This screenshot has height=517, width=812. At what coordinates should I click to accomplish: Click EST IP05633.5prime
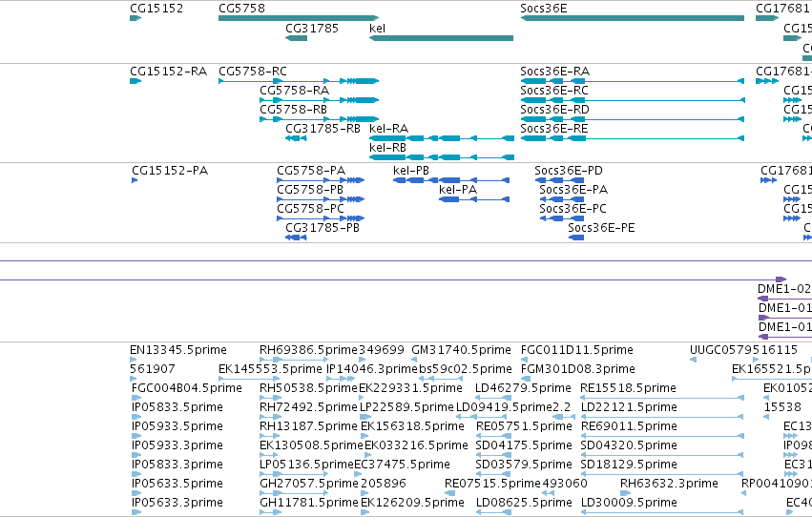pyautogui.click(x=177, y=484)
